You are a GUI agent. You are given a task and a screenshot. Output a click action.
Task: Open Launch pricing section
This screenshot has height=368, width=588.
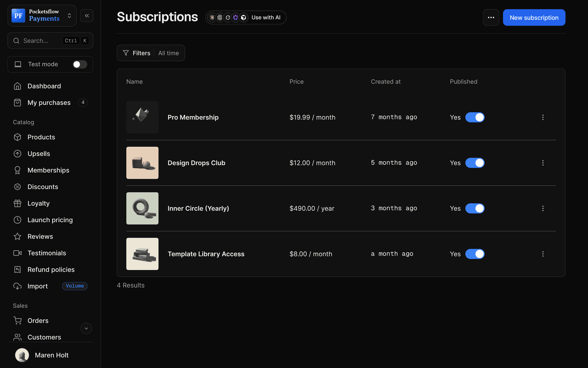click(x=50, y=220)
